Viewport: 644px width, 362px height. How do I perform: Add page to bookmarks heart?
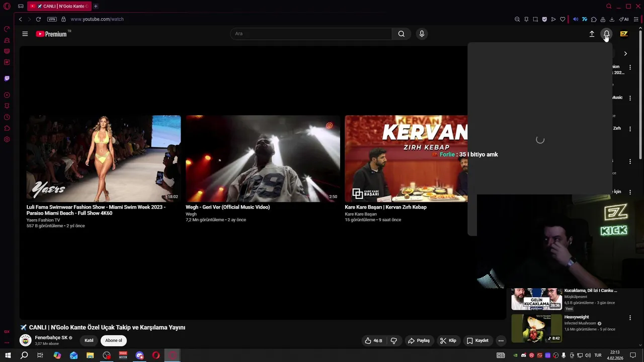click(x=562, y=19)
